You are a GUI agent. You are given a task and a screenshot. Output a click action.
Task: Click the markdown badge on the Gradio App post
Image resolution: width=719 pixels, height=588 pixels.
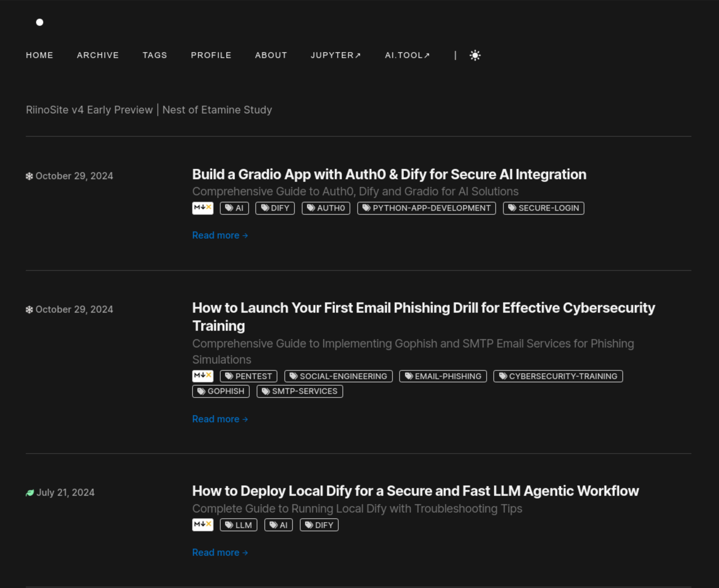(203, 208)
